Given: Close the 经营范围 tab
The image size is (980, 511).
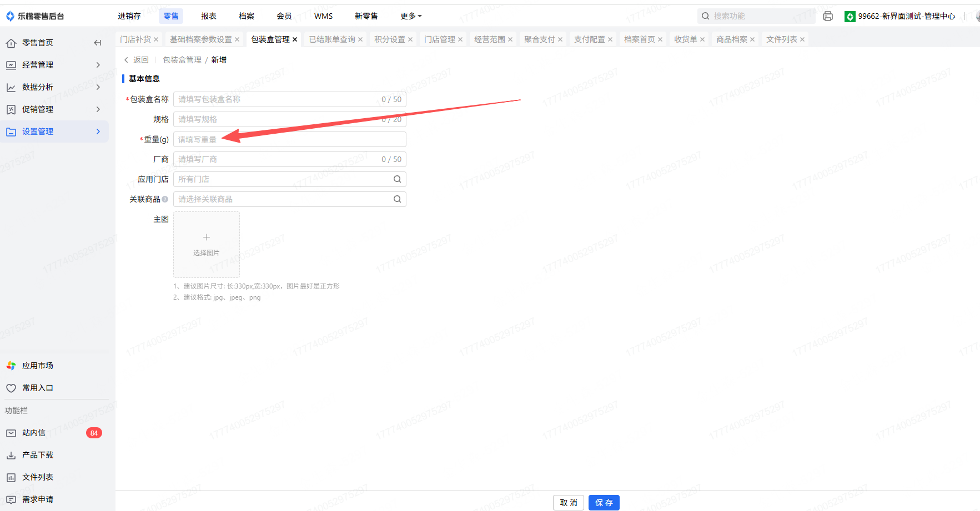Looking at the screenshot, I should click(510, 39).
